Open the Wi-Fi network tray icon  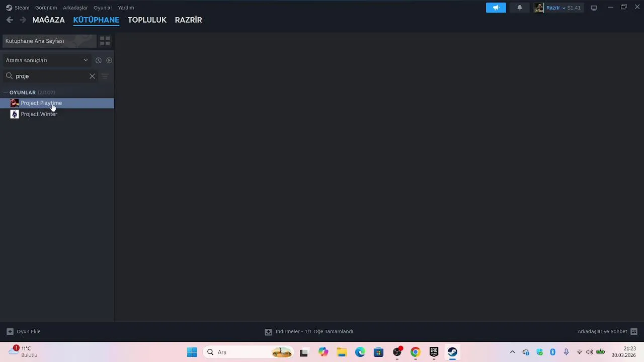point(579,352)
